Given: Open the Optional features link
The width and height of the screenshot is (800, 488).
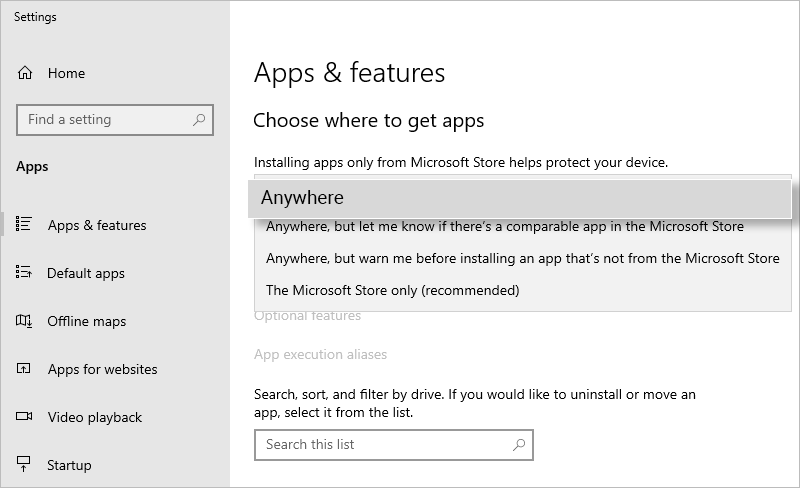Looking at the screenshot, I should tap(307, 316).
